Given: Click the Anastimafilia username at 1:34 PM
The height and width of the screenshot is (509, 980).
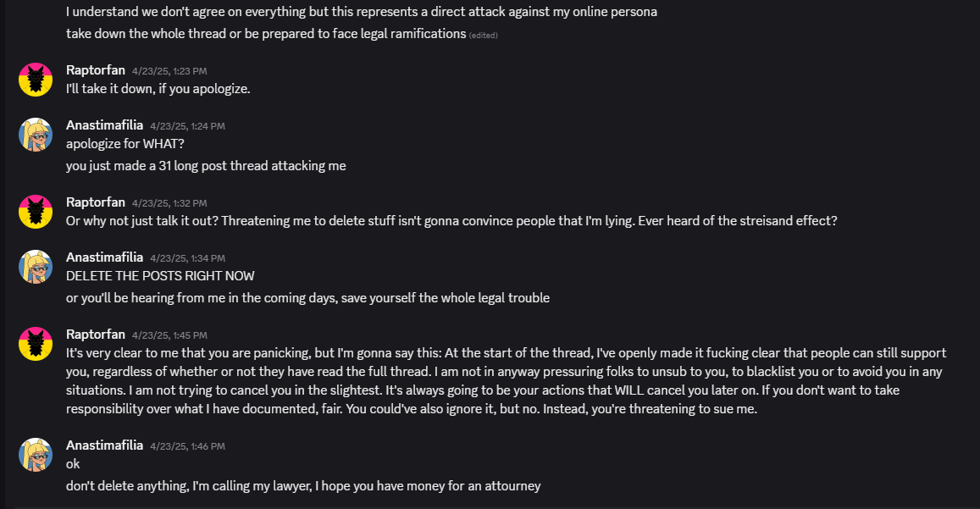Looking at the screenshot, I should pos(105,257).
